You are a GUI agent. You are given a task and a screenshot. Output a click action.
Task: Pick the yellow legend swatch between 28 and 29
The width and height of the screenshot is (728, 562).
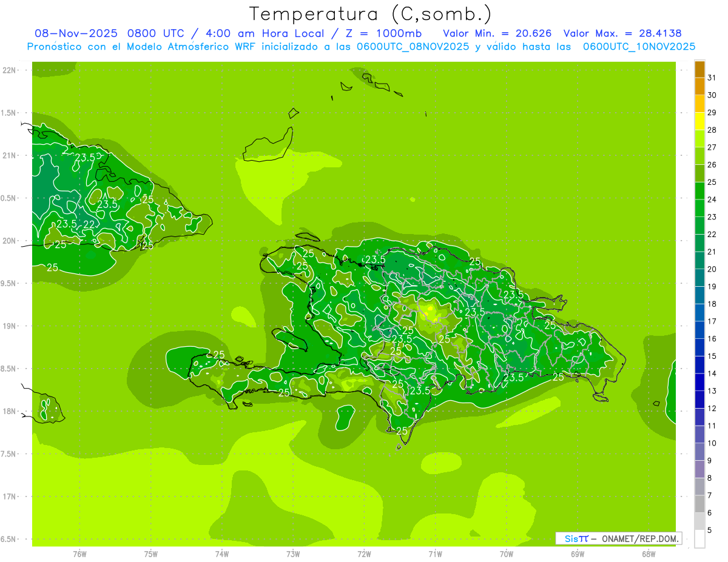[x=699, y=121]
